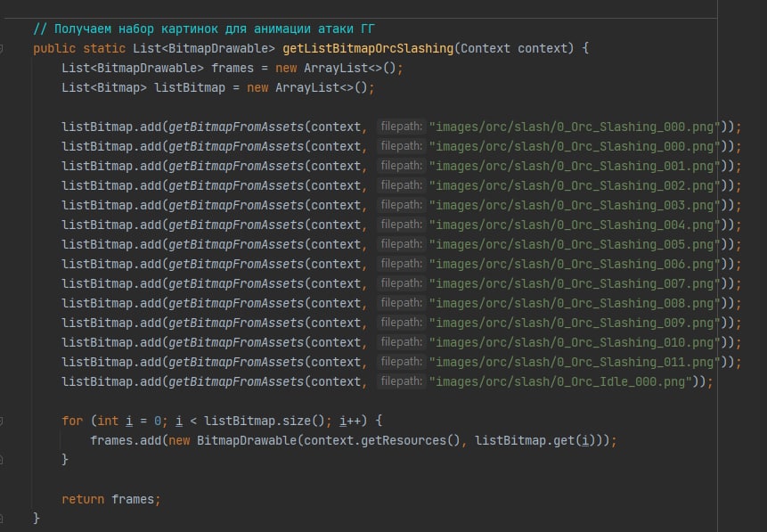Viewport: 767px width, 532px height.
Task: Click getBitmapFromAssets on the Slashing_011 line
Action: pyautogui.click(x=236, y=362)
